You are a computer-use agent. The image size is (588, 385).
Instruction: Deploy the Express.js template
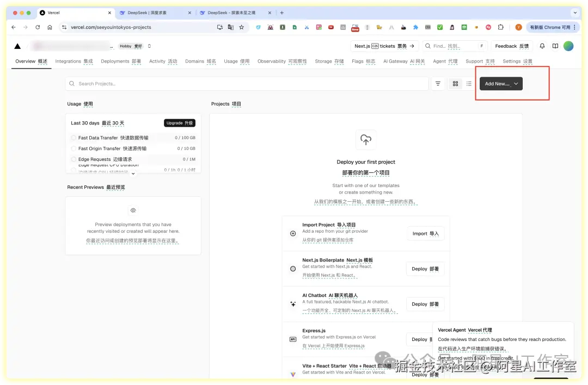click(420, 339)
